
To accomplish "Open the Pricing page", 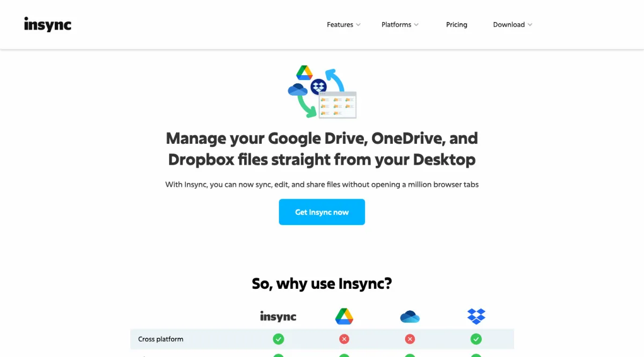I will pos(457,25).
